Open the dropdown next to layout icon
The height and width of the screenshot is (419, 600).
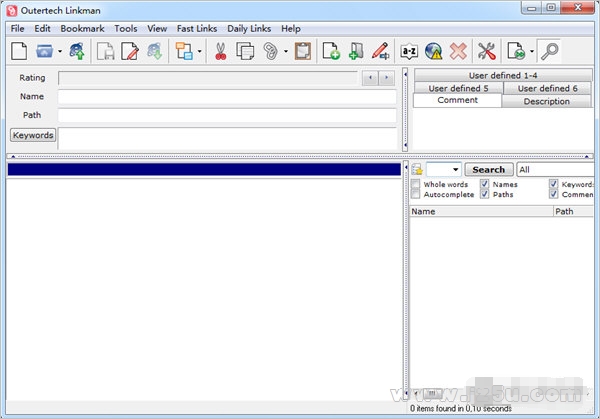pyautogui.click(x=199, y=51)
